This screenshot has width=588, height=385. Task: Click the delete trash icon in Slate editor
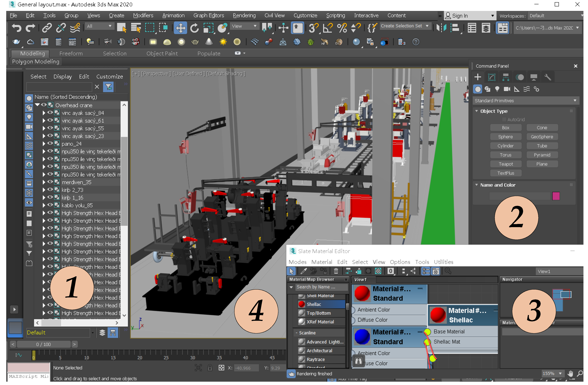coord(336,271)
